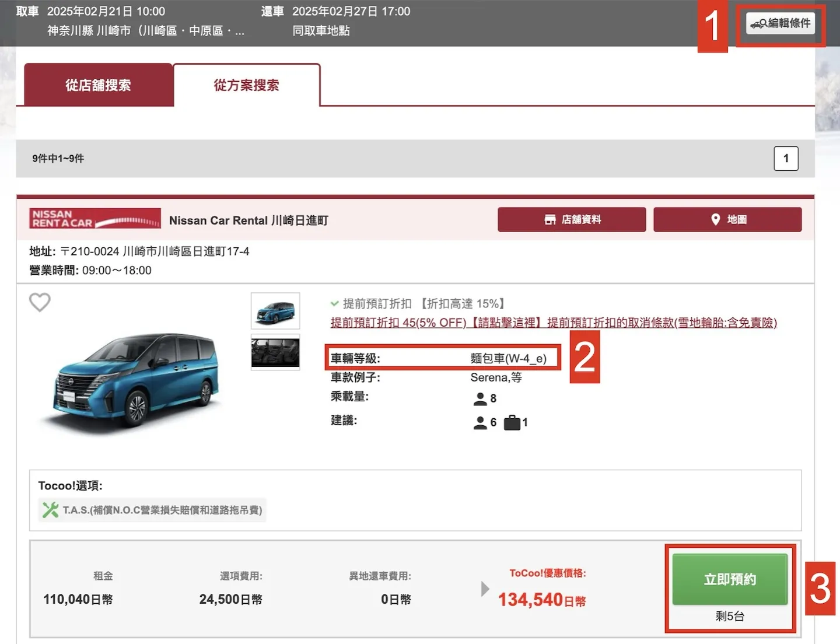Click the 立即預約 reserve now button
The width and height of the screenshot is (840, 644).
click(x=730, y=579)
